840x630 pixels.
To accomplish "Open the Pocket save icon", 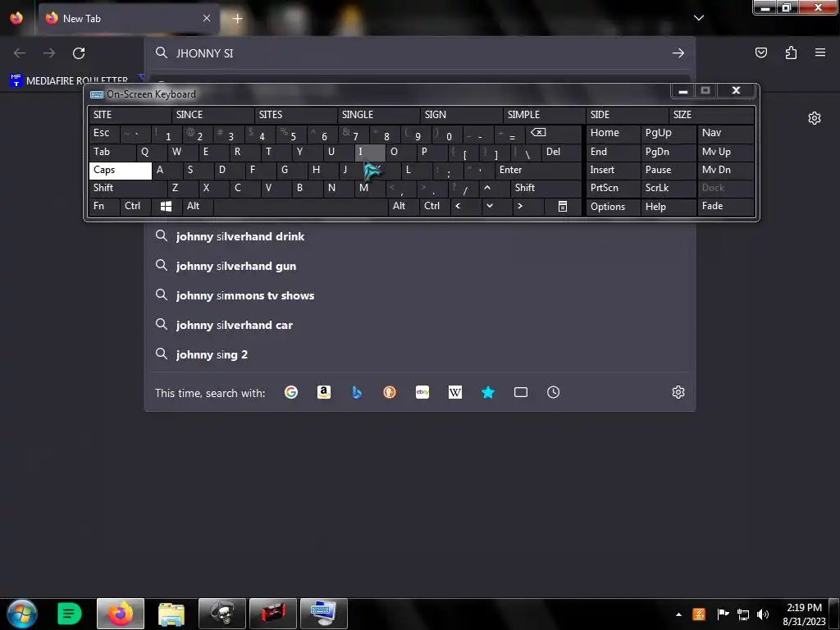I will pos(761,52).
